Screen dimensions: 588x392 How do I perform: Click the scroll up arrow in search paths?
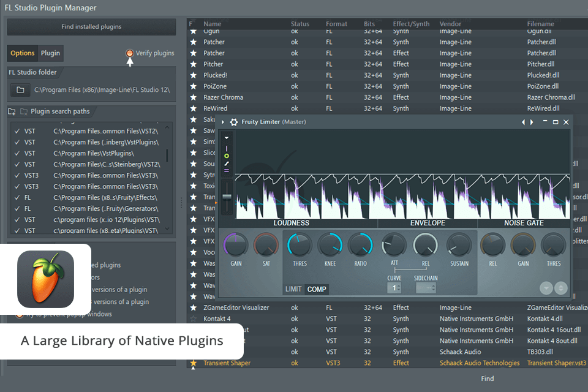pyautogui.click(x=167, y=127)
